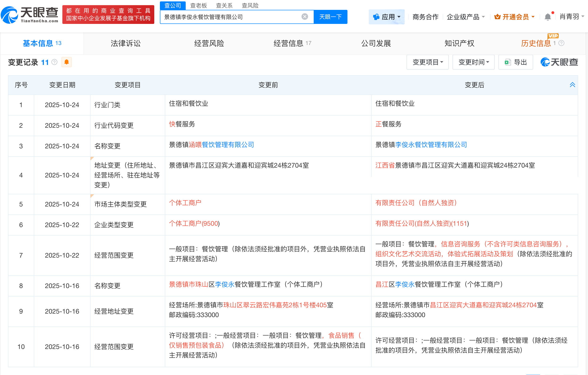Click the 天眼一下 search button
The height and width of the screenshot is (375, 588).
330,17
